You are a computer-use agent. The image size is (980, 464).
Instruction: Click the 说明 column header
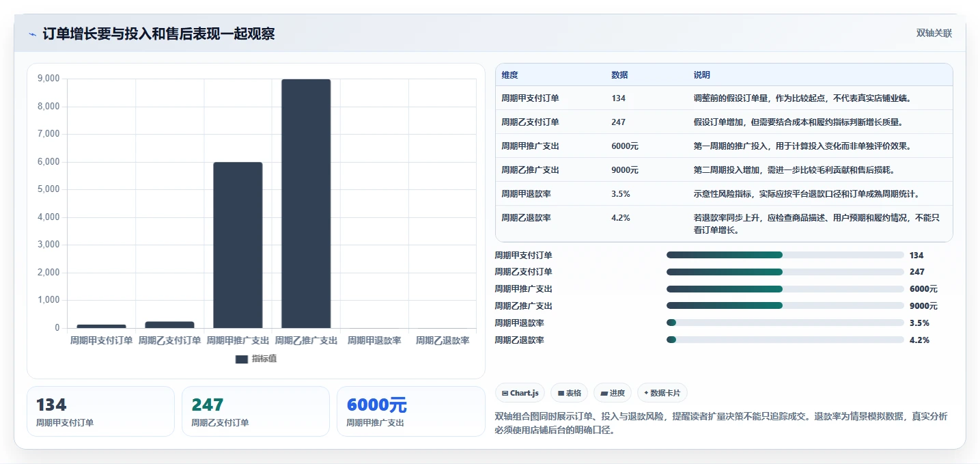point(701,75)
